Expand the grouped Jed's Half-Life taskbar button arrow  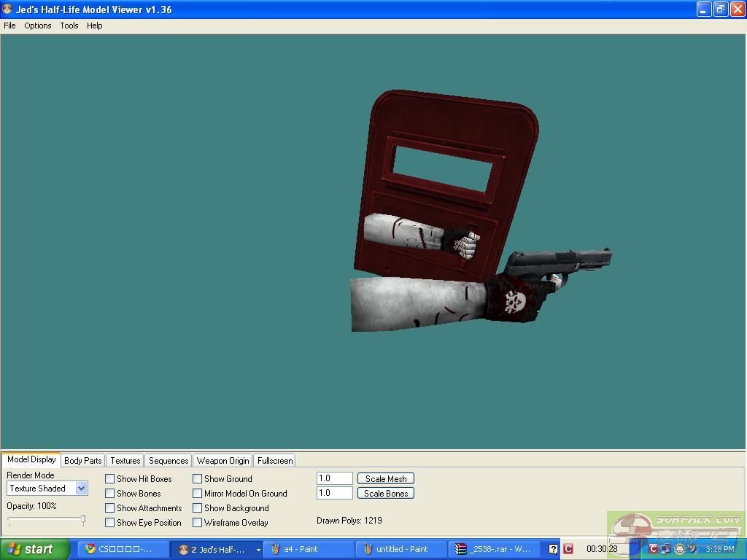pos(258,550)
